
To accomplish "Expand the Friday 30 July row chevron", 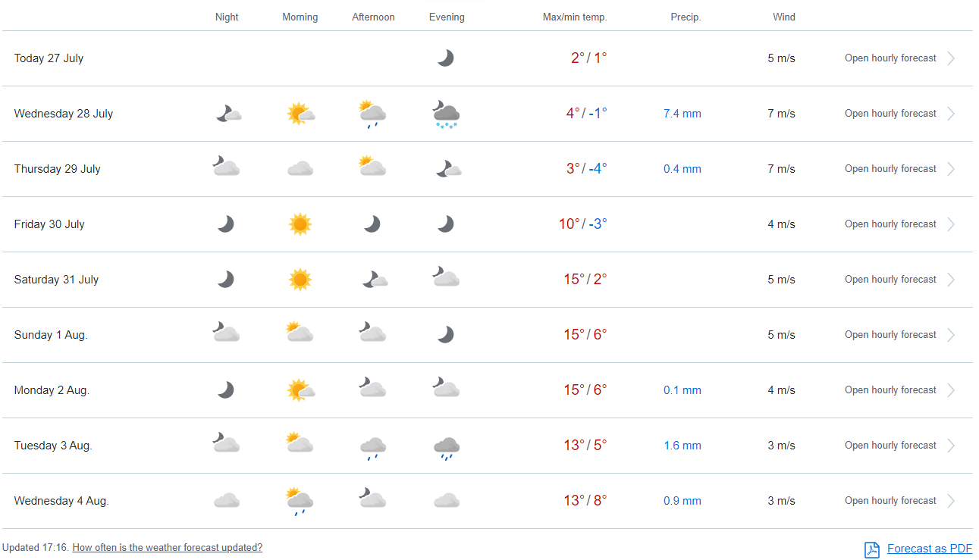I will [x=951, y=224].
